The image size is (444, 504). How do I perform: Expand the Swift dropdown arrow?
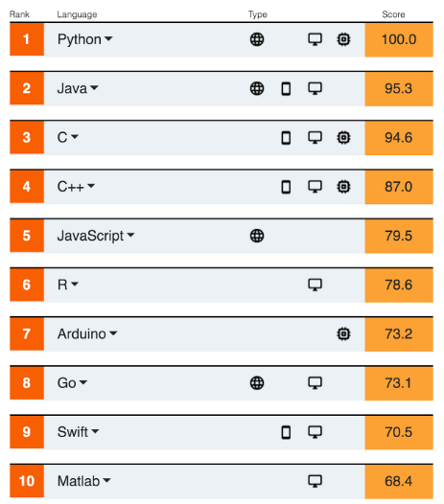click(95, 431)
